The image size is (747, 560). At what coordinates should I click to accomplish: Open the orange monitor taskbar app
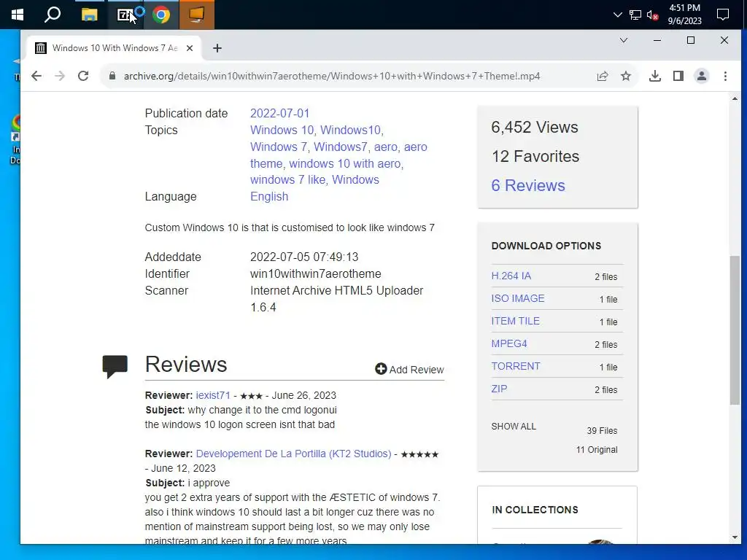pyautogui.click(x=196, y=15)
